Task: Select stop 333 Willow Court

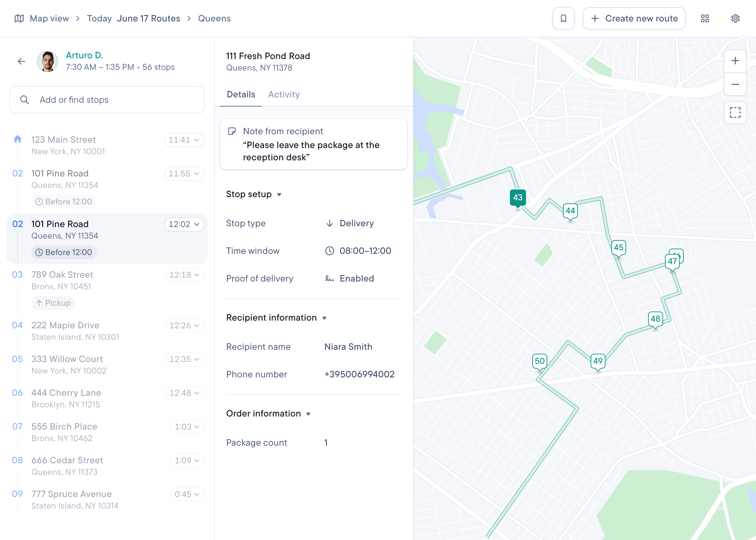Action: tap(107, 365)
